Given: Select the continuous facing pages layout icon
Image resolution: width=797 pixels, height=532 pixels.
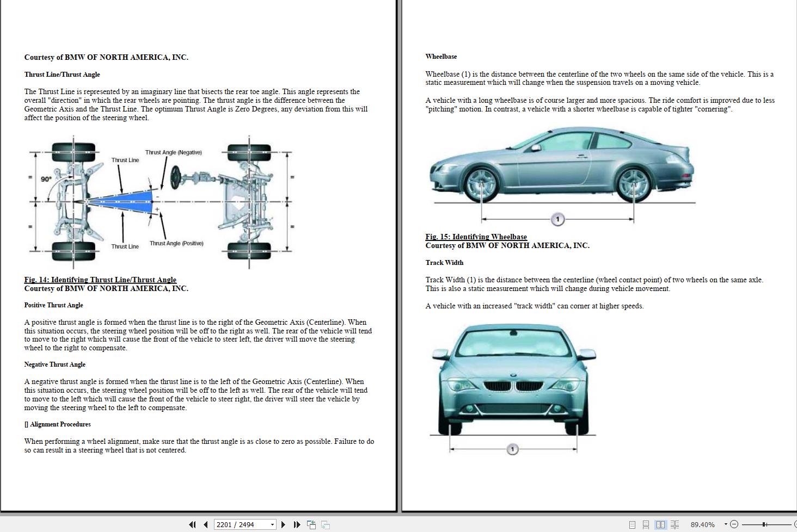Looking at the screenshot, I should tap(675, 524).
